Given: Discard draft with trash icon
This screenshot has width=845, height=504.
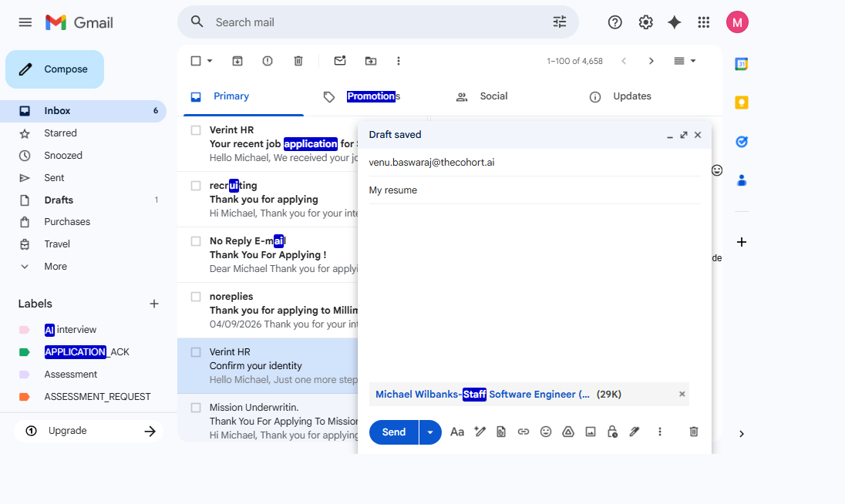Looking at the screenshot, I should (693, 432).
